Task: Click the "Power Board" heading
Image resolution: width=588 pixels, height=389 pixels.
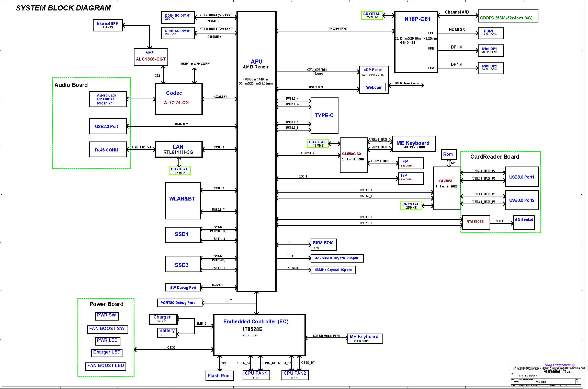Action: click(106, 304)
